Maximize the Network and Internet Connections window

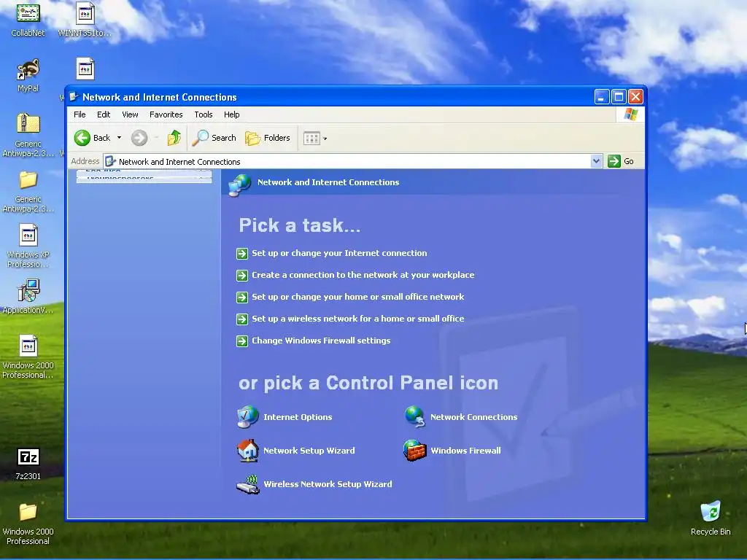tap(619, 97)
